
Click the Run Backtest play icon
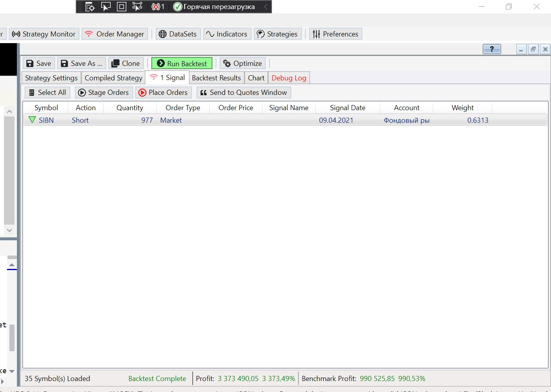click(x=161, y=64)
